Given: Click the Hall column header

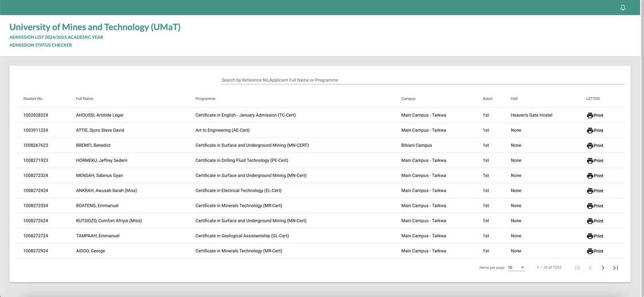Looking at the screenshot, I should pos(514,99).
